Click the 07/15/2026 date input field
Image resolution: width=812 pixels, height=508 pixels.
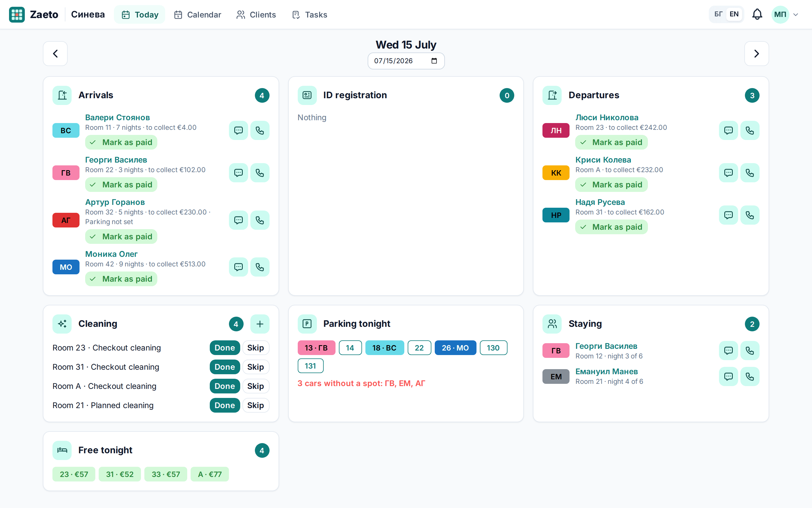[x=406, y=61]
